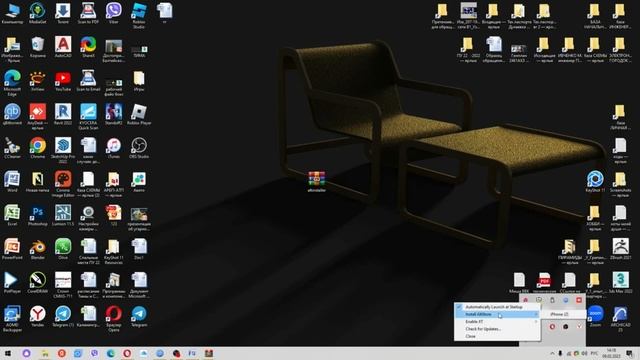Open File Explorer from the taskbar

[45, 353]
